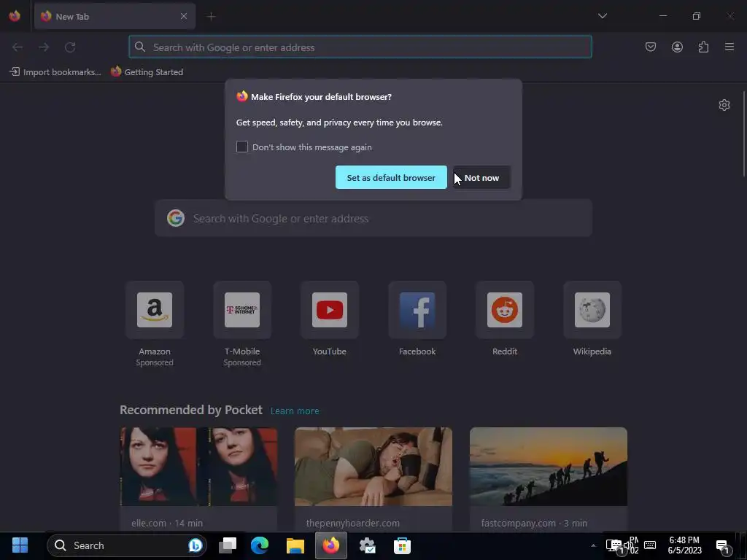Click Recommended by Pocket heading
747x560 pixels.
pyautogui.click(x=190, y=410)
